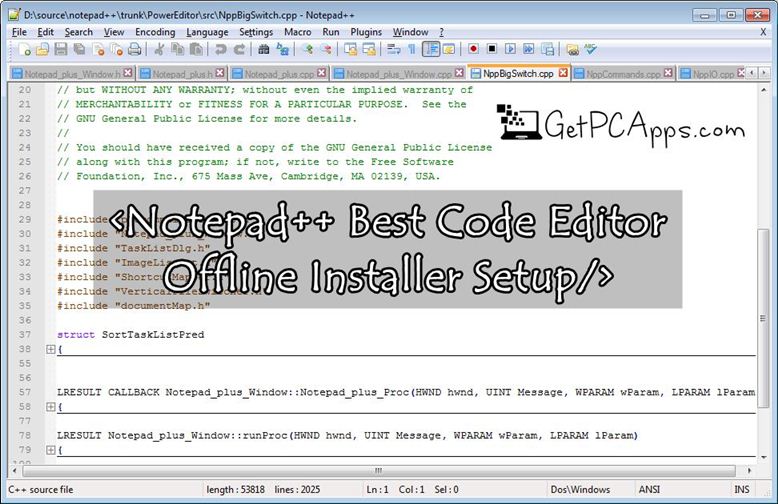Zoom out using the toolbar zoom icon

[326, 49]
